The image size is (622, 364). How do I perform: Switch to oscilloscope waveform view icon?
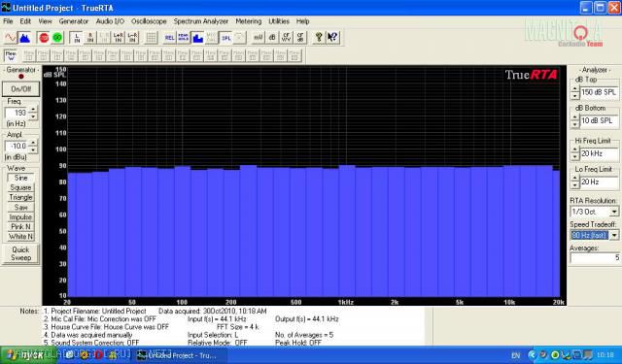pos(11,38)
